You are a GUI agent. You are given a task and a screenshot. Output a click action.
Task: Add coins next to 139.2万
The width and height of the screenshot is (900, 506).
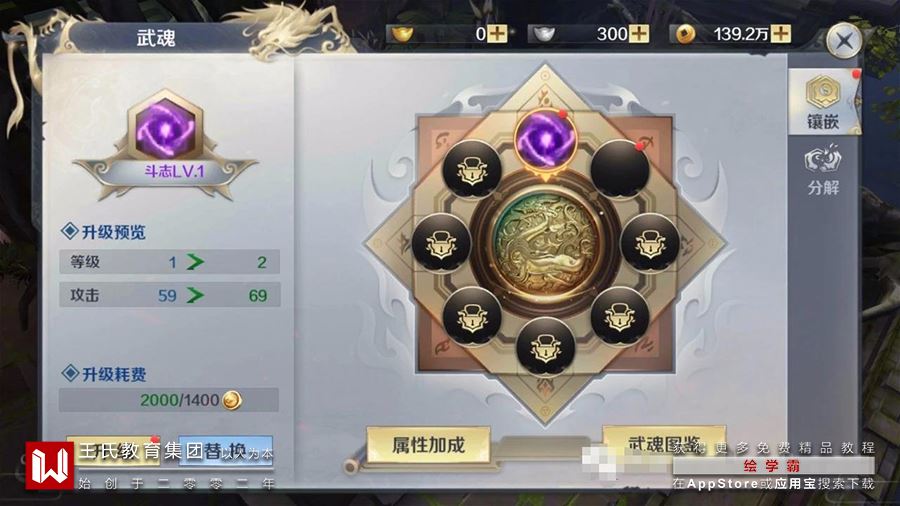781,34
